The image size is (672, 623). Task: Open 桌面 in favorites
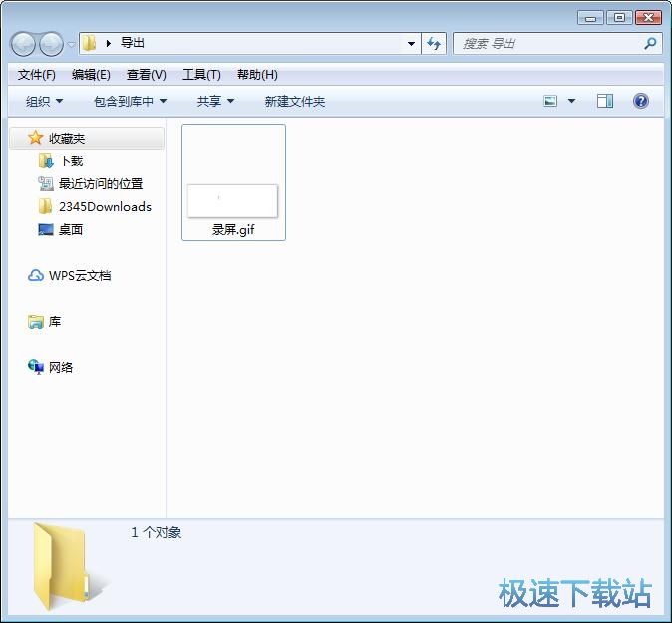pos(71,229)
